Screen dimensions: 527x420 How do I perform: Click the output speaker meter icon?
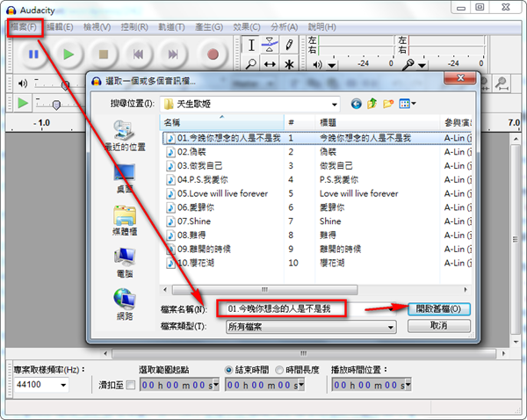[x=317, y=64]
